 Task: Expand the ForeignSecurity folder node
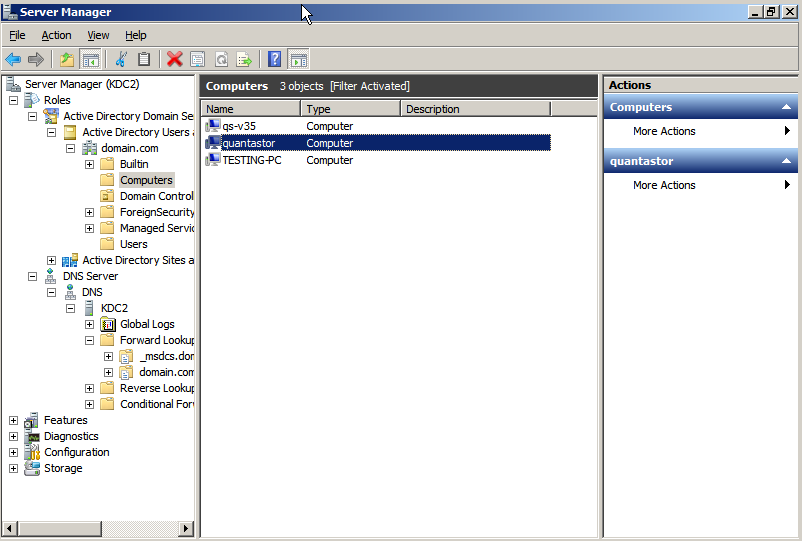pyautogui.click(x=90, y=212)
